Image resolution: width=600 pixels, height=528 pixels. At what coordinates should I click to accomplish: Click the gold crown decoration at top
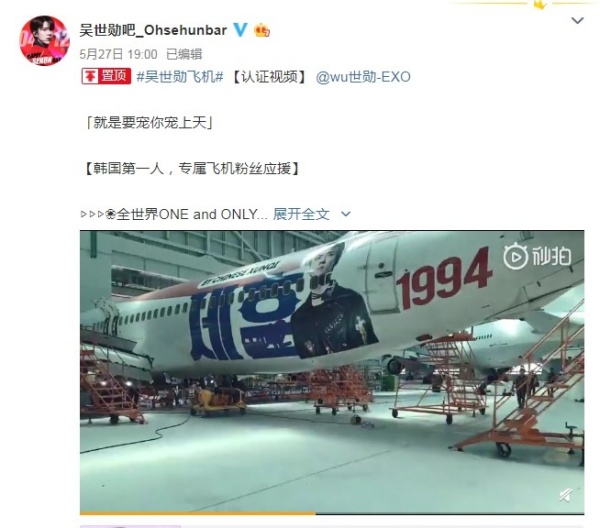pyautogui.click(x=540, y=5)
